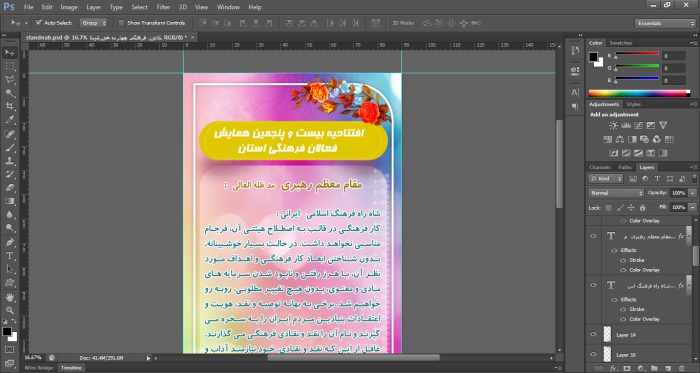The height and width of the screenshot is (373, 700).
Task: Add a Brightness/Contrast adjustment
Action: (613, 125)
